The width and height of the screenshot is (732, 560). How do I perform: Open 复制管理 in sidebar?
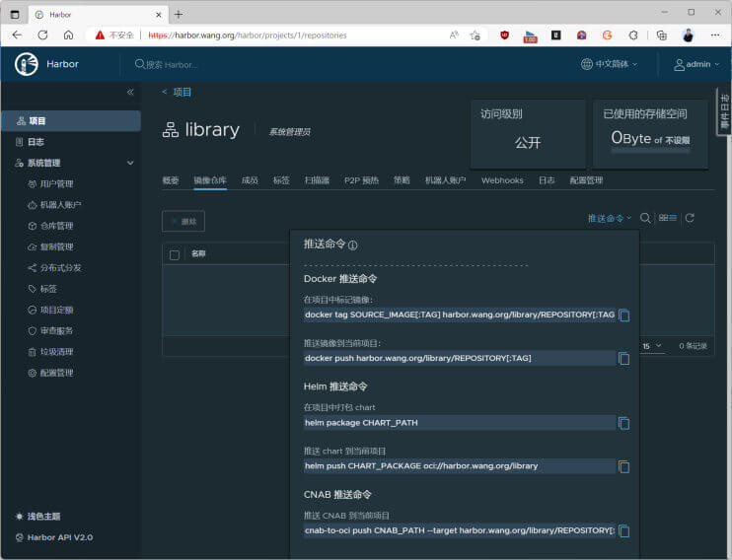56,246
